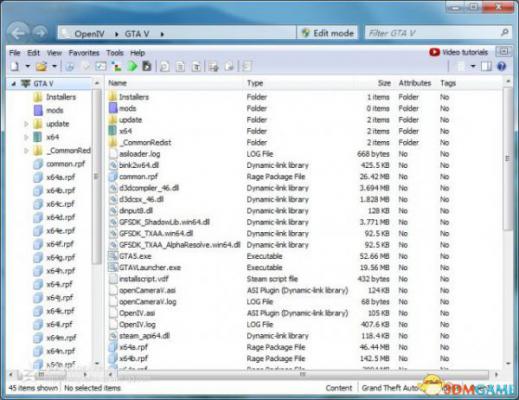Select x64e.rpf in the folder tree
Image resolution: width=519 pixels, height=400 pixels.
pos(61,231)
